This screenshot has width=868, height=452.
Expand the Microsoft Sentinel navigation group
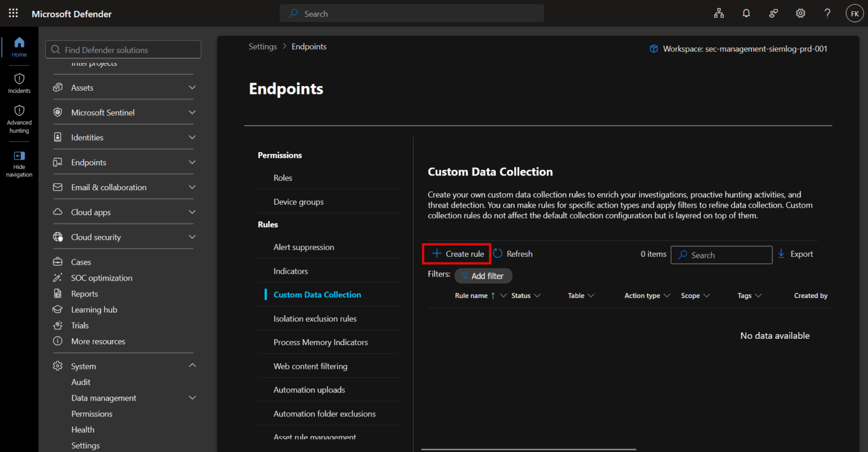[192, 113]
